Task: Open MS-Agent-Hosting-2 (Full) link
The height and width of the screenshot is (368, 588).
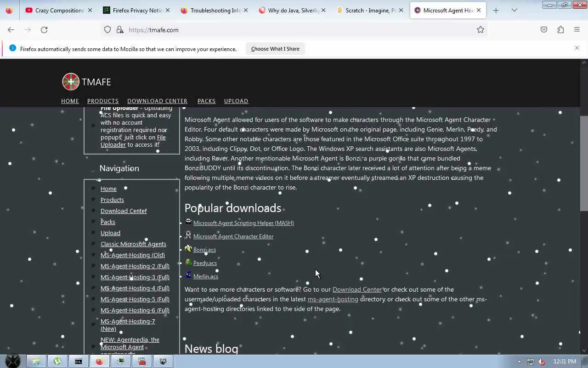Action: click(x=135, y=266)
